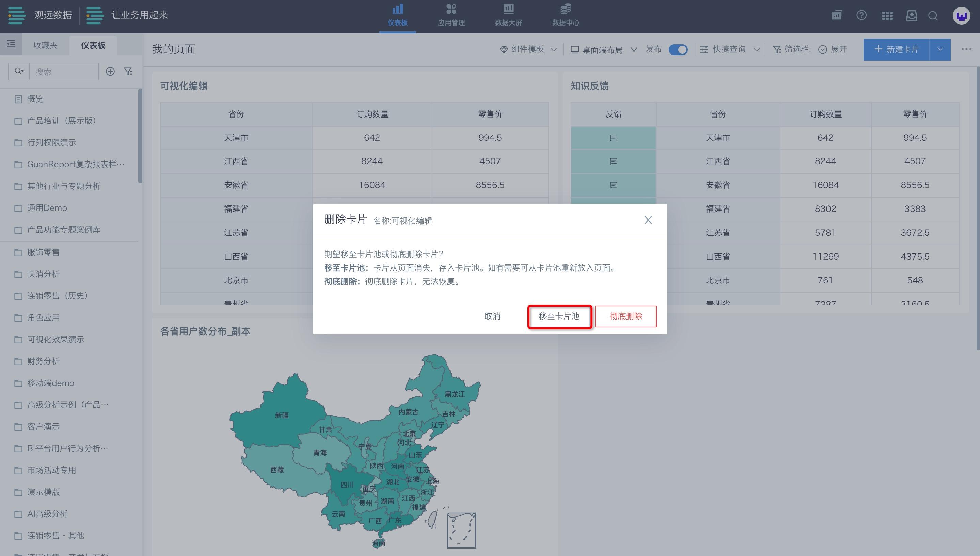This screenshot has width=980, height=556.
Task: Click the 筛选栏 filter icon
Action: (x=777, y=50)
